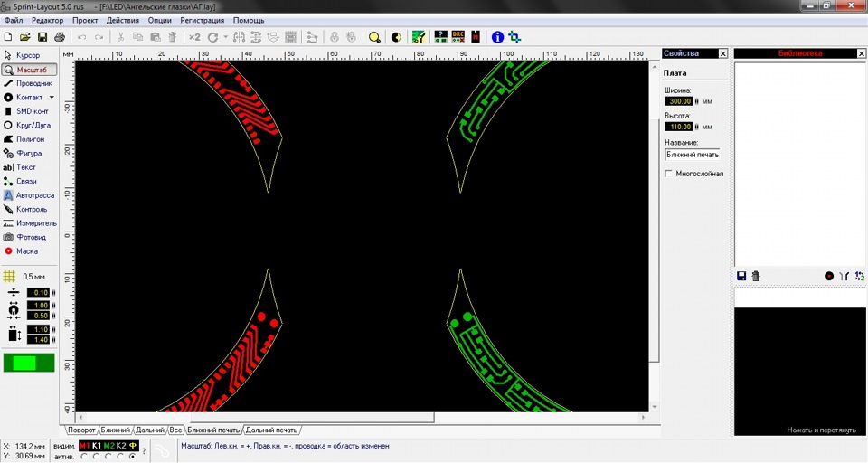868x463 pixels.
Task: Click the ? layer help button
Action: click(144, 451)
